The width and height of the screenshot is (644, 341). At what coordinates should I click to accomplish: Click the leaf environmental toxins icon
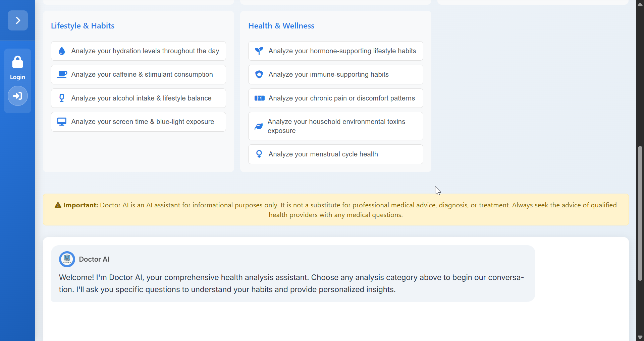click(x=259, y=126)
